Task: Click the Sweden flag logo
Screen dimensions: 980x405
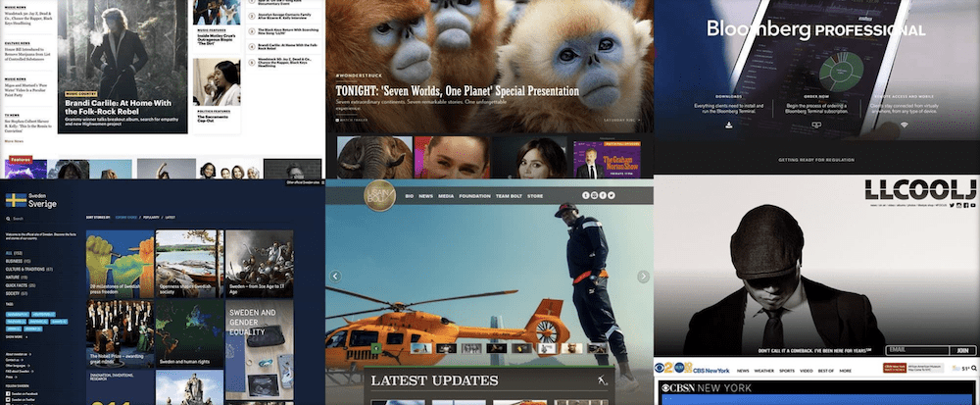Action: point(17,200)
